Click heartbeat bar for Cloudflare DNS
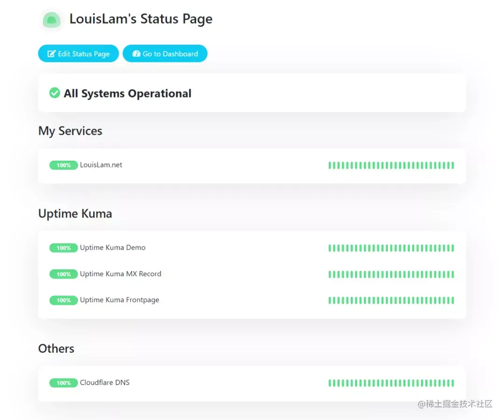 click(x=391, y=383)
